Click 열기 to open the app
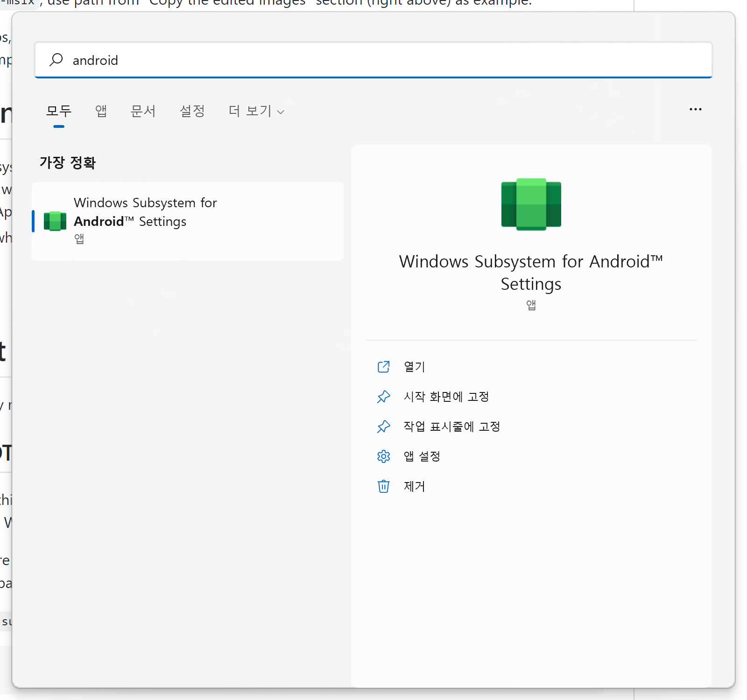Viewport: 747px width, 700px height. [x=414, y=367]
